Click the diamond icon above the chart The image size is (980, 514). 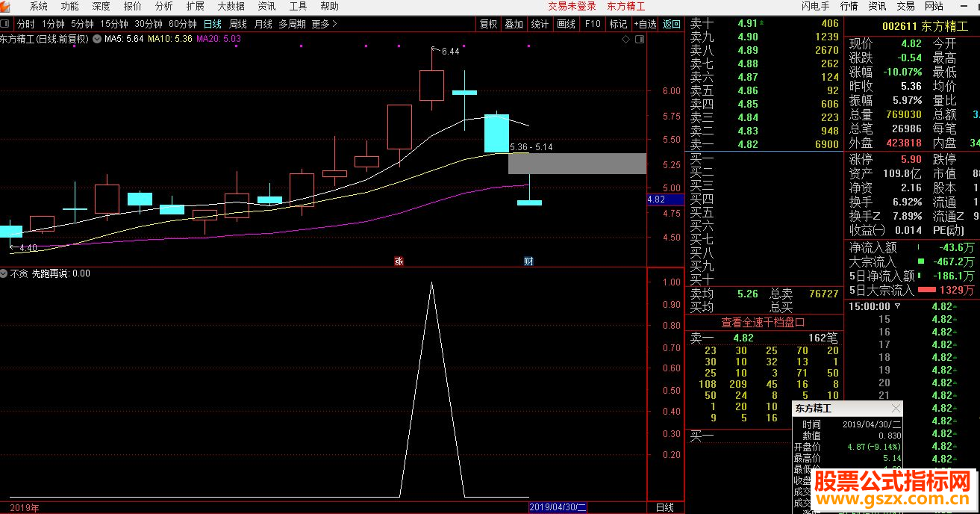(x=625, y=39)
